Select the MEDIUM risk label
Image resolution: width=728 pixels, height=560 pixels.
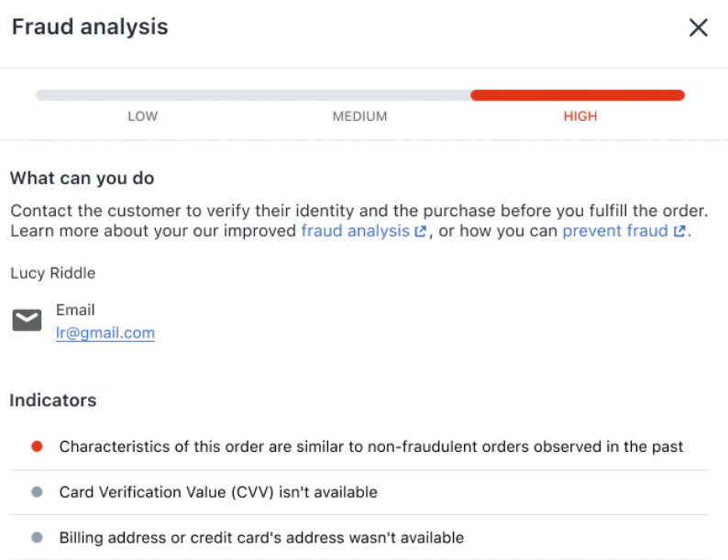(x=359, y=116)
